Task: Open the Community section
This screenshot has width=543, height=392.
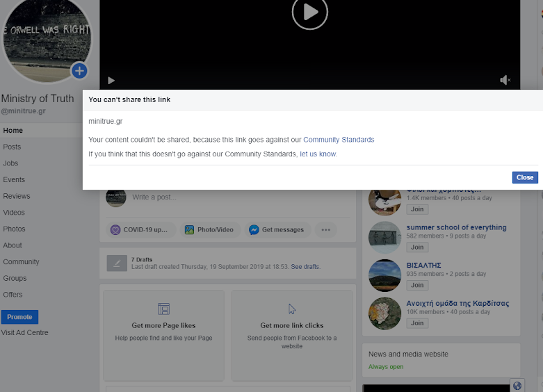Action: pyautogui.click(x=21, y=262)
